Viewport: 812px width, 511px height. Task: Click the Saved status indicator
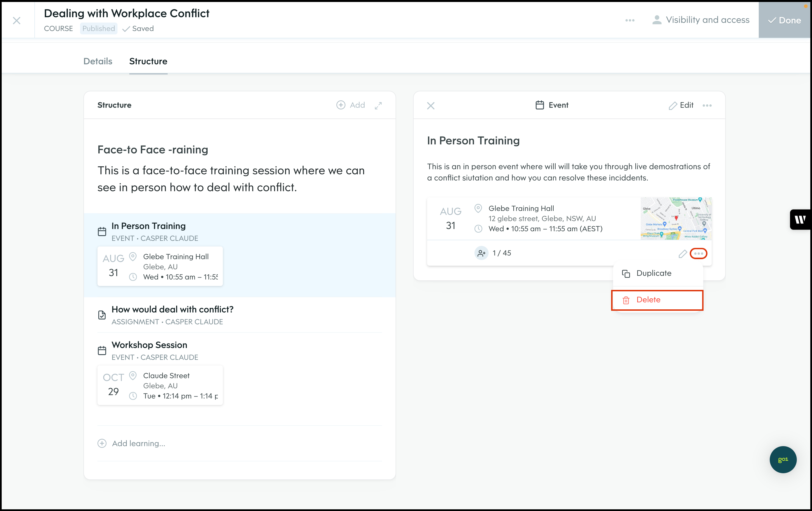point(138,29)
